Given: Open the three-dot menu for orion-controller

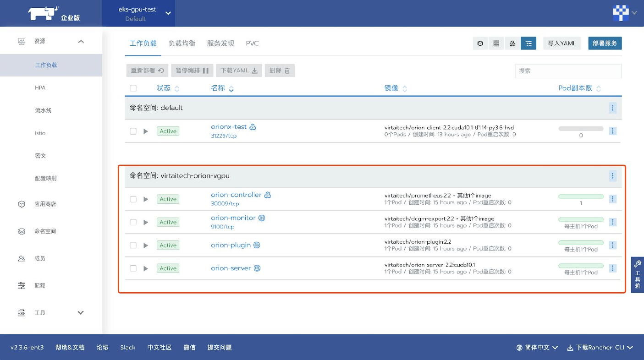Looking at the screenshot, I should tap(612, 199).
